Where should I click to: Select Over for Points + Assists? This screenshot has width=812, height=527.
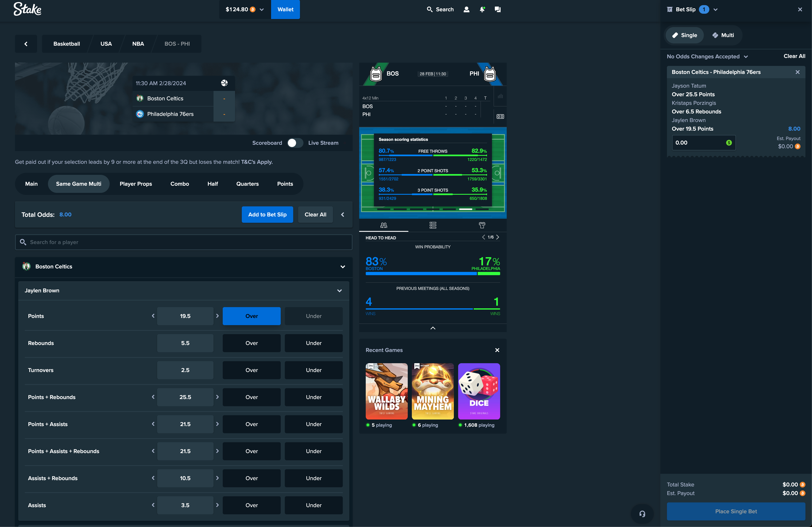(251, 424)
